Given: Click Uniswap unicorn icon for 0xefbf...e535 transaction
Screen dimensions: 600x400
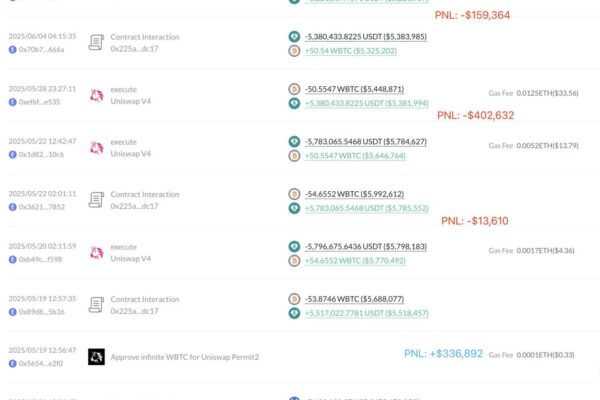Looking at the screenshot, I should [96, 95].
